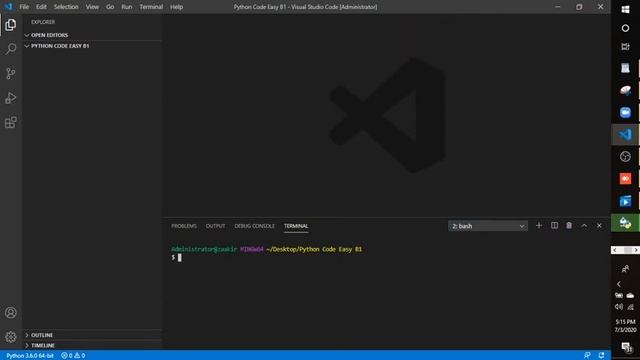The width and height of the screenshot is (640, 360).
Task: Open the Source Control view
Action: (11, 73)
